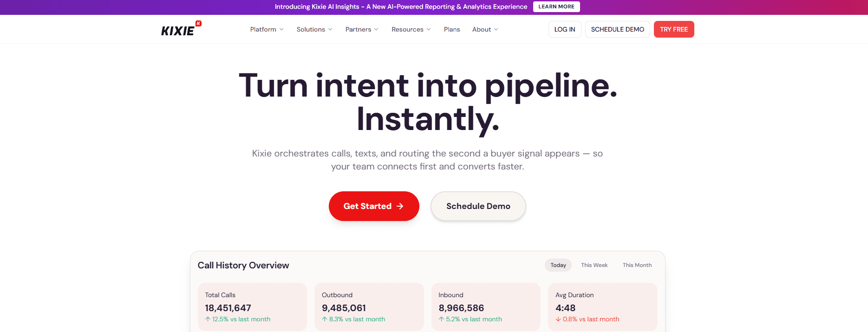The image size is (868, 332).
Task: Click the 12.5% vs last month text
Action: pos(241,319)
